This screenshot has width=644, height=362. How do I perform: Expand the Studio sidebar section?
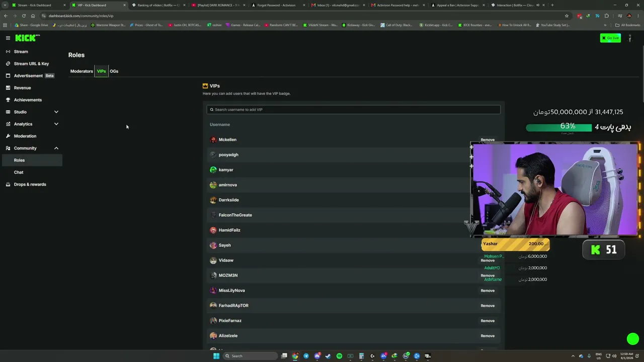(x=56, y=112)
